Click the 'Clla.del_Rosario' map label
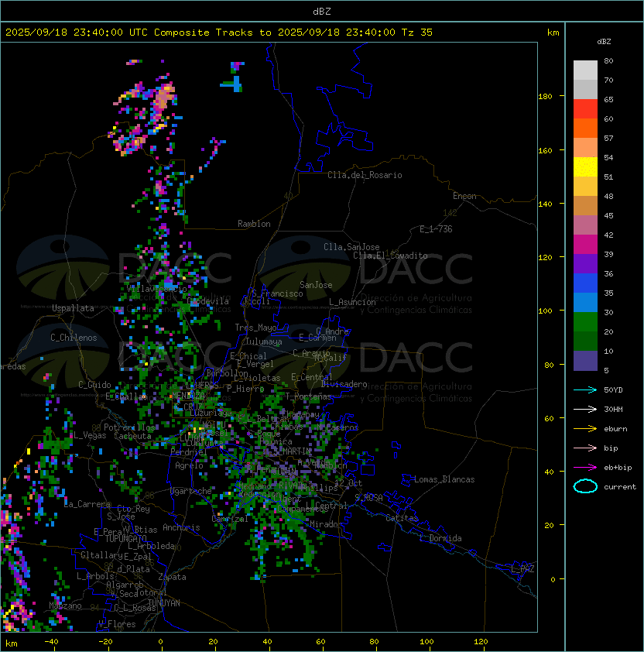 (x=365, y=175)
